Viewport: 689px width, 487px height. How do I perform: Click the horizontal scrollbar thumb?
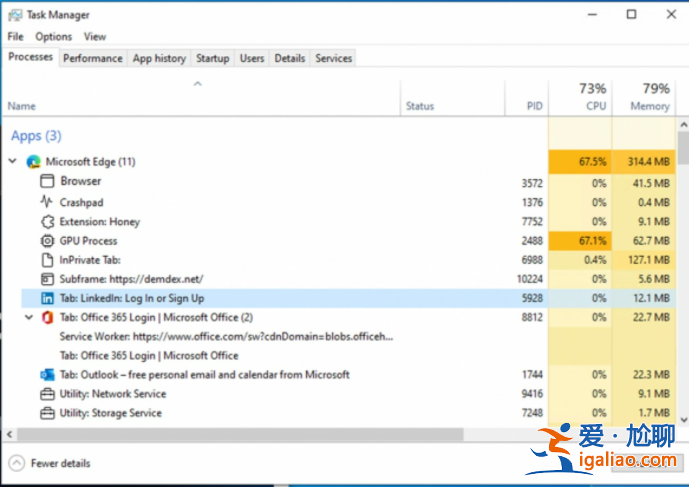coord(240,434)
